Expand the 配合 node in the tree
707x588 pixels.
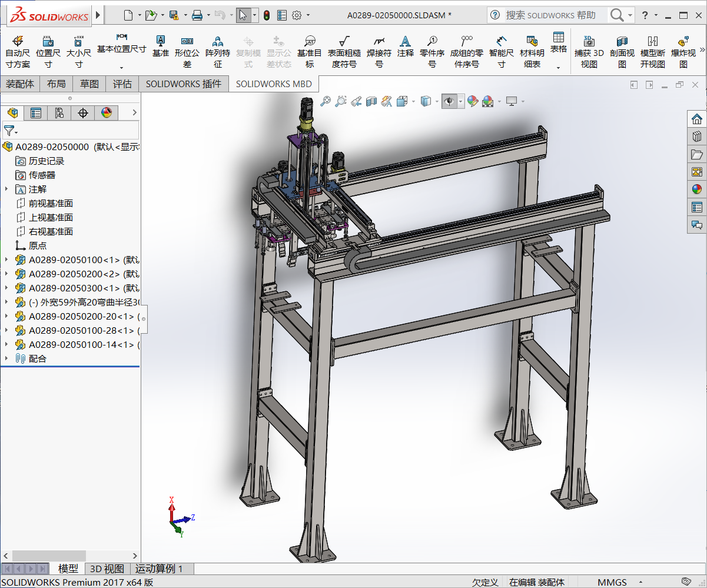tap(7, 358)
